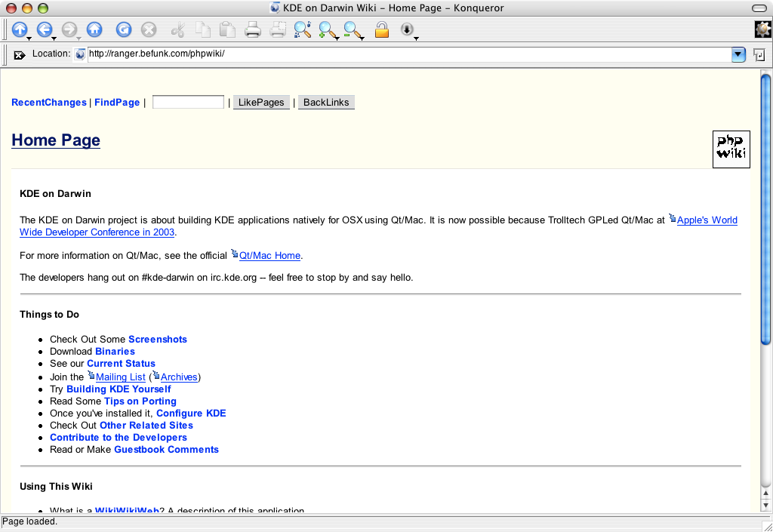Click the wiki search text field

188,102
